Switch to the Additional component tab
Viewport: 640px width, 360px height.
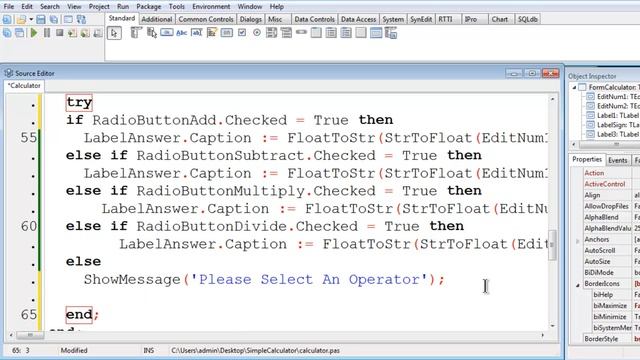point(157,19)
